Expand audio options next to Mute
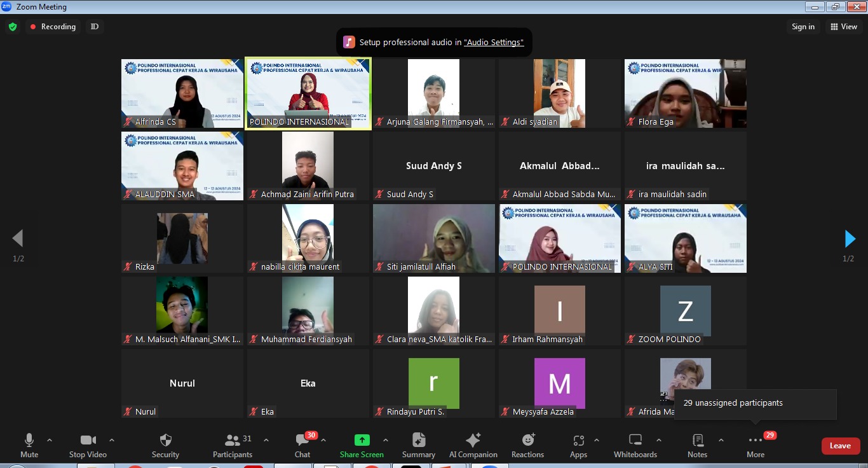The width and height of the screenshot is (868, 468). point(49,439)
